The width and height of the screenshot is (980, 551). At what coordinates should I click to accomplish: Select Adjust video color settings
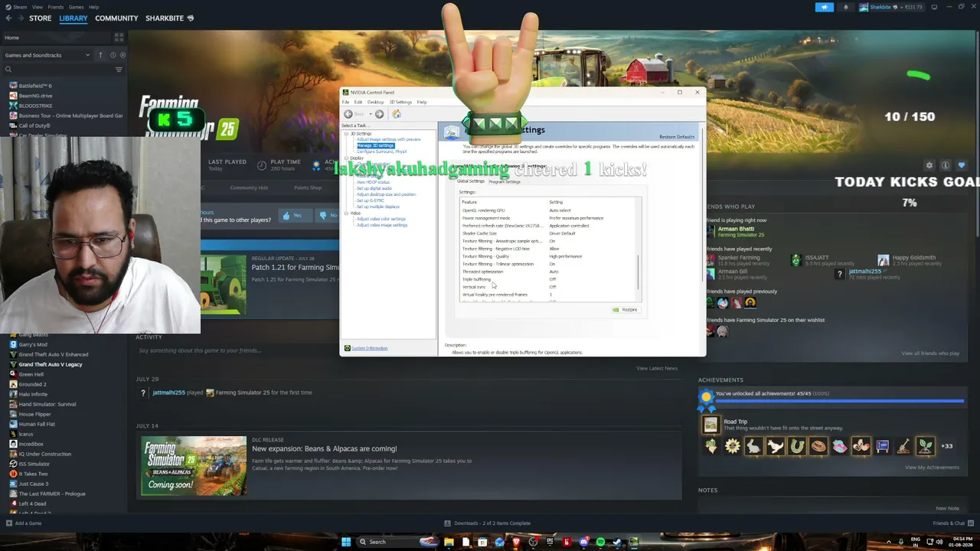[x=381, y=219]
